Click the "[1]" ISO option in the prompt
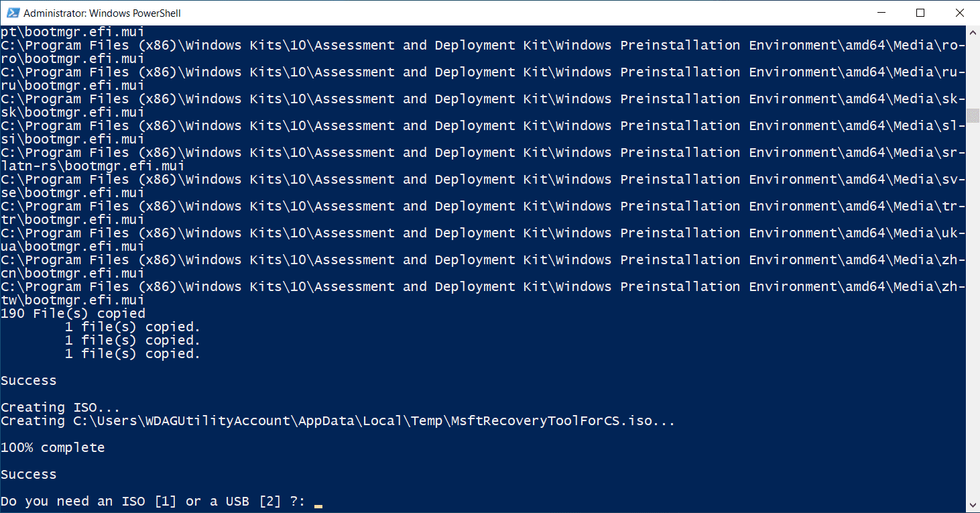The height and width of the screenshot is (513, 980). point(166,502)
